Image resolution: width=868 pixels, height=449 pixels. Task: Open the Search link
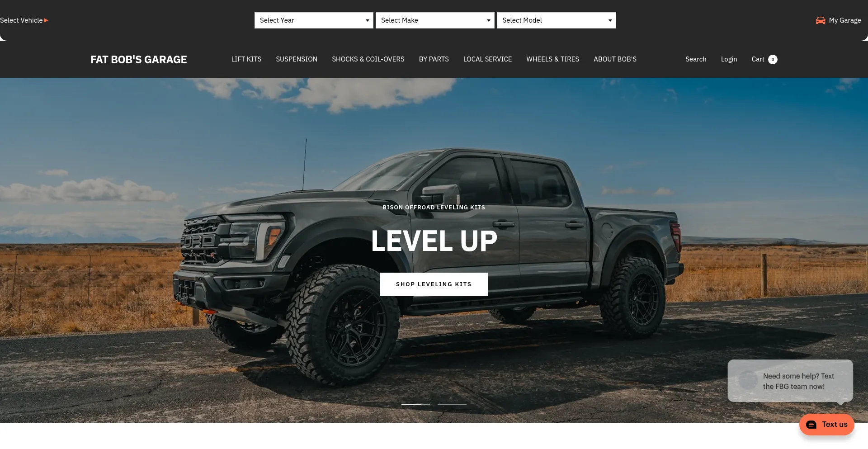pyautogui.click(x=696, y=59)
